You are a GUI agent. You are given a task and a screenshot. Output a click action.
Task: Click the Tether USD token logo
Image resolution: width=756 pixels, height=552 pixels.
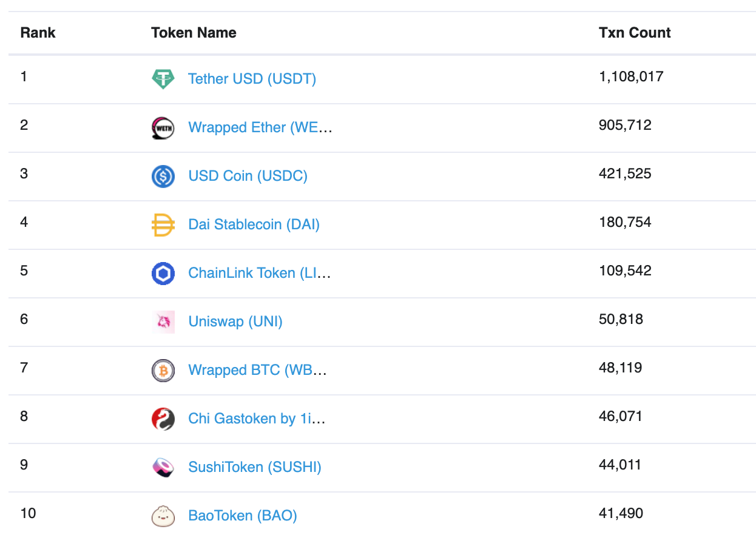pyautogui.click(x=163, y=79)
